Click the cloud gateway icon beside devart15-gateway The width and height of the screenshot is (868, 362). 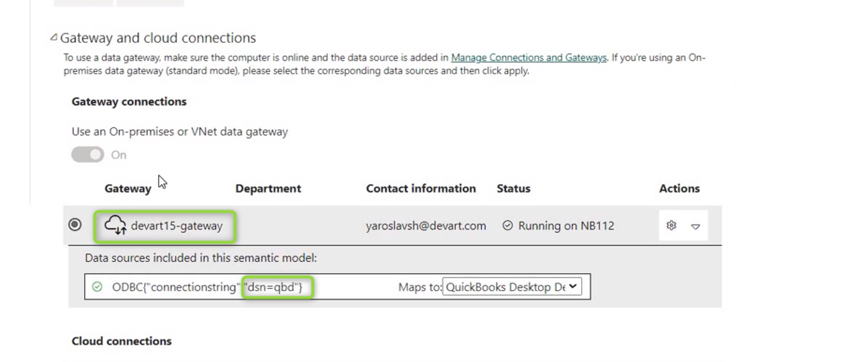tap(115, 225)
